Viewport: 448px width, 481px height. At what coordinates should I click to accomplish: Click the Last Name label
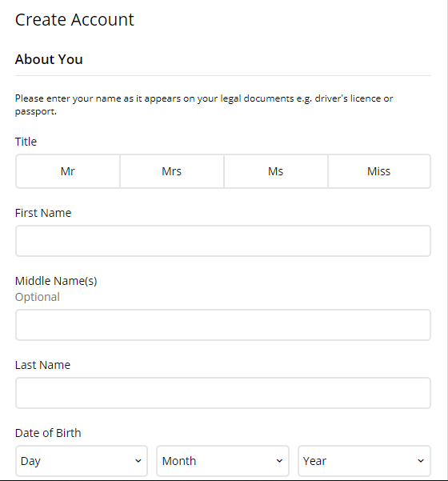(42, 365)
